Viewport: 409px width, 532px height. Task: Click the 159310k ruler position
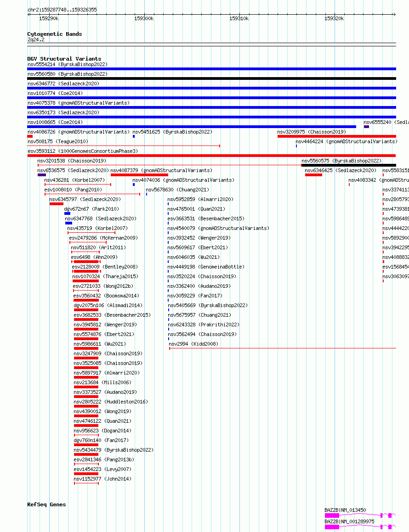[x=239, y=19]
